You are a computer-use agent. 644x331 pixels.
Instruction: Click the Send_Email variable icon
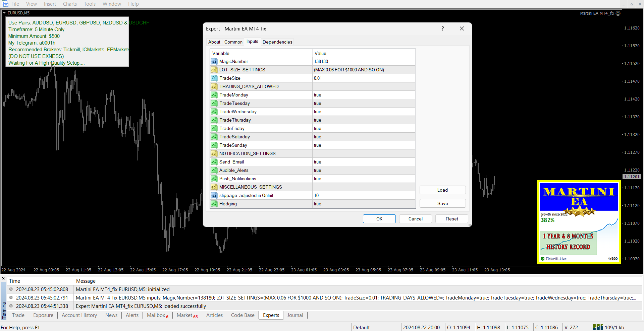point(214,162)
